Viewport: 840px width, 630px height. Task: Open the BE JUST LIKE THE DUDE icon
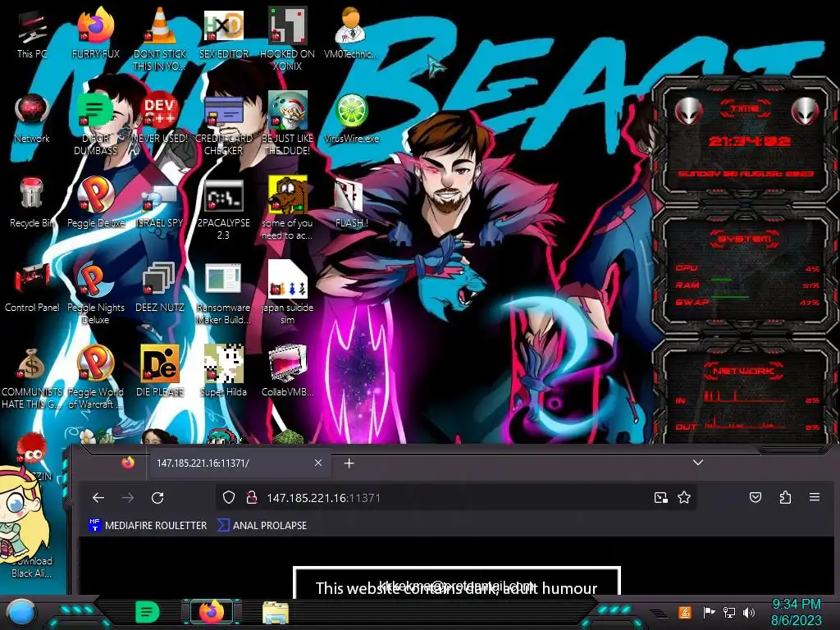click(x=288, y=125)
